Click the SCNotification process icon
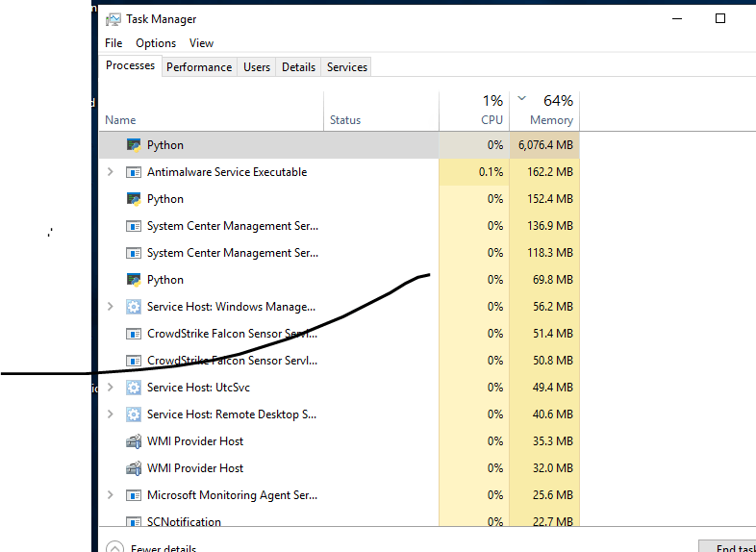 [x=134, y=521]
